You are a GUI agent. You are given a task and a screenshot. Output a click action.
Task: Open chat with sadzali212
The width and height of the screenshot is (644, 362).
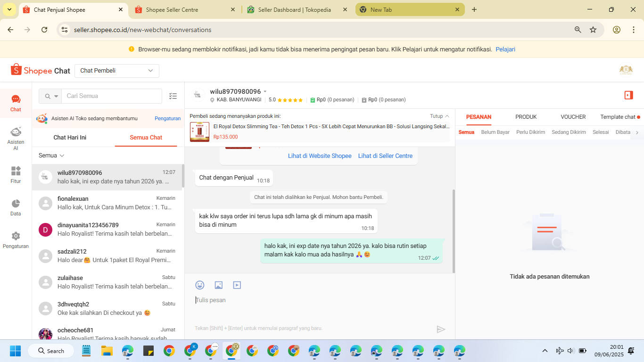pos(107,256)
